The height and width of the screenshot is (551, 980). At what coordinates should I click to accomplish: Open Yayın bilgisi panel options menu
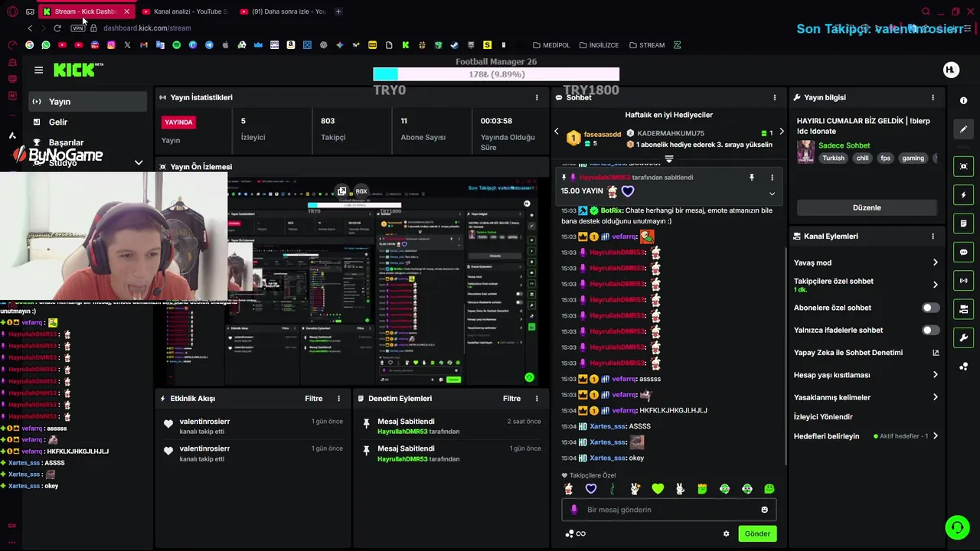click(x=933, y=97)
